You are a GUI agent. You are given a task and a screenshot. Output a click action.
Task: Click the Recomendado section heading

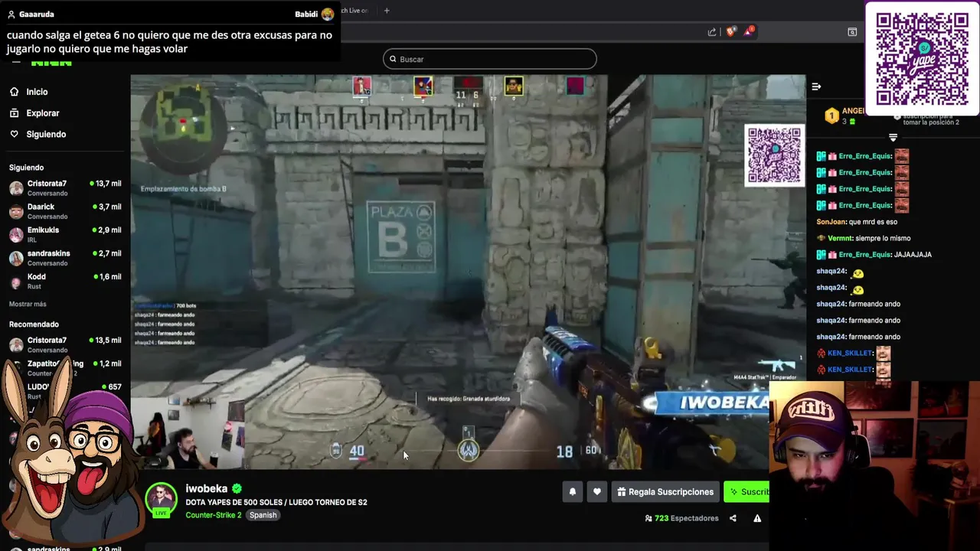pyautogui.click(x=34, y=324)
